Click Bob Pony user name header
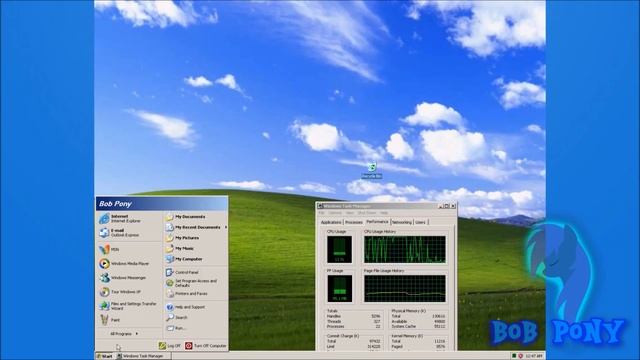Viewport: 640px width, 360px height. (115, 204)
